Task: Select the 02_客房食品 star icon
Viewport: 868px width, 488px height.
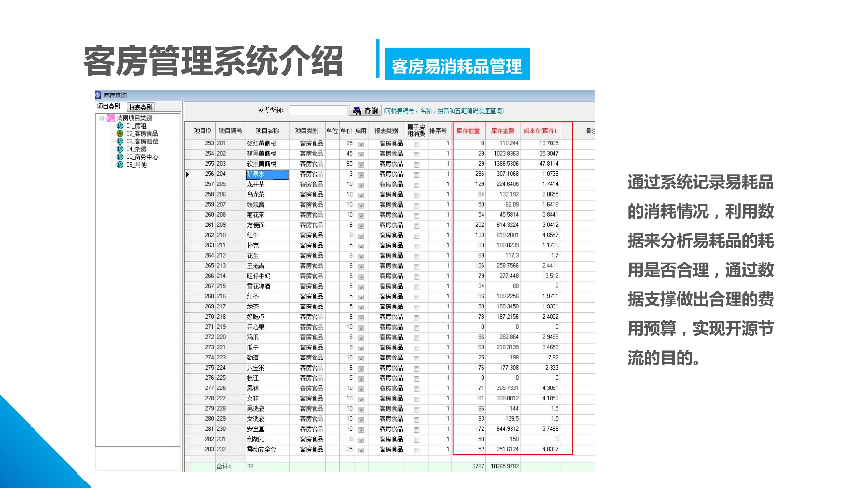Action: [119, 133]
